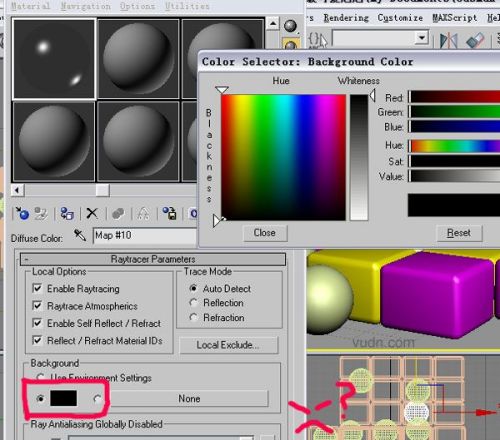This screenshot has height=440, width=500.
Task: Open the Utilities menu
Action: pyautogui.click(x=187, y=6)
